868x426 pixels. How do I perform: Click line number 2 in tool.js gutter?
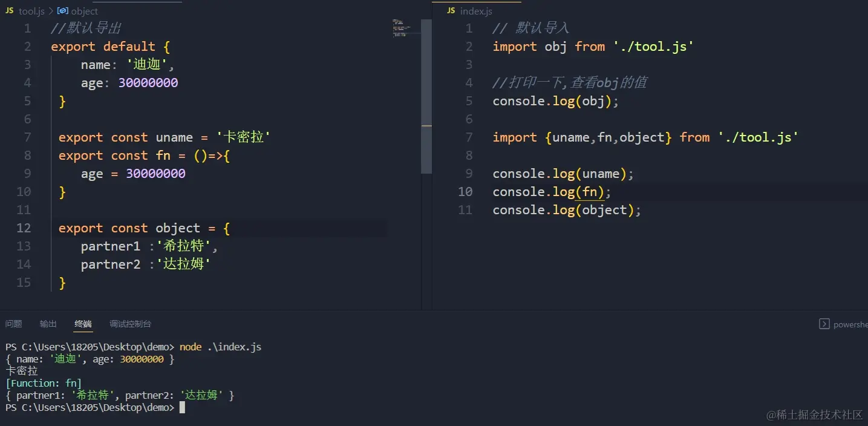(x=28, y=47)
